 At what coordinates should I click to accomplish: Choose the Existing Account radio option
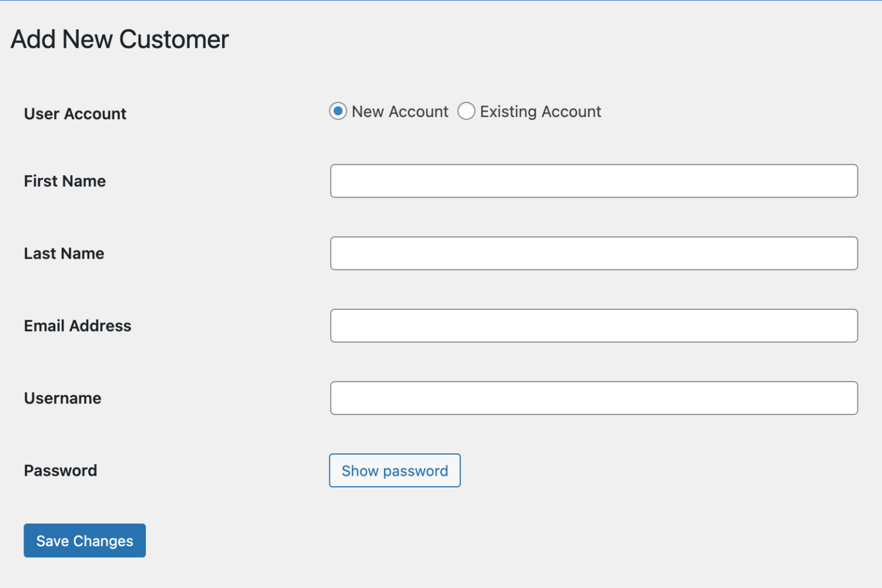[x=466, y=111]
